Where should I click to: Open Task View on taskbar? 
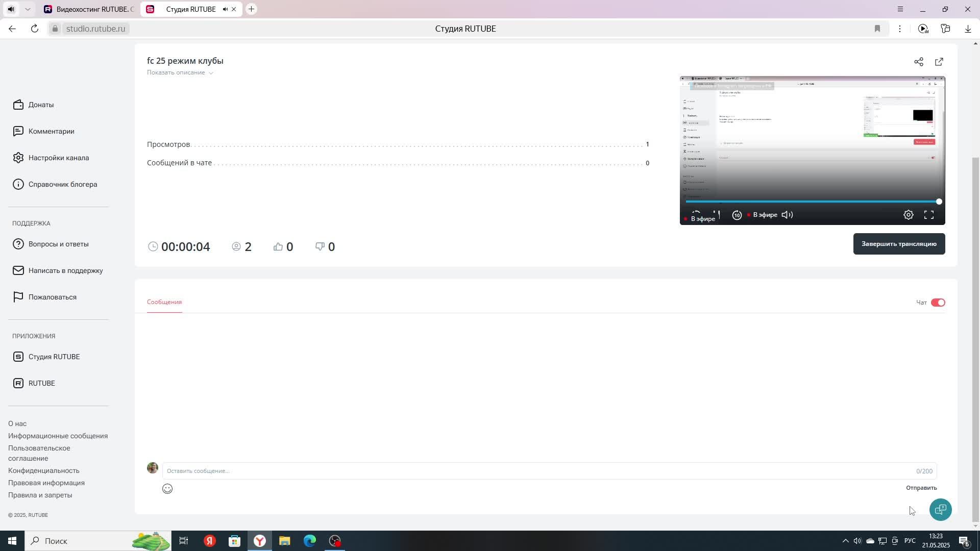pyautogui.click(x=184, y=541)
